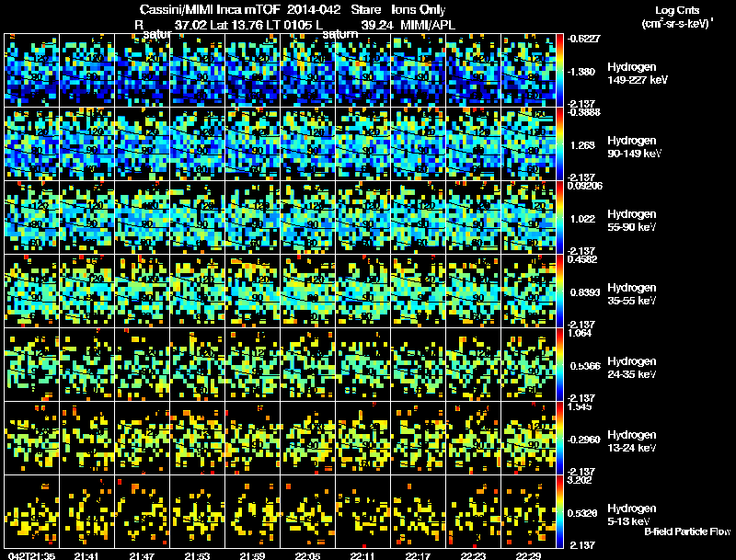Open the 24-35 keV panel at 21:41

87,364
